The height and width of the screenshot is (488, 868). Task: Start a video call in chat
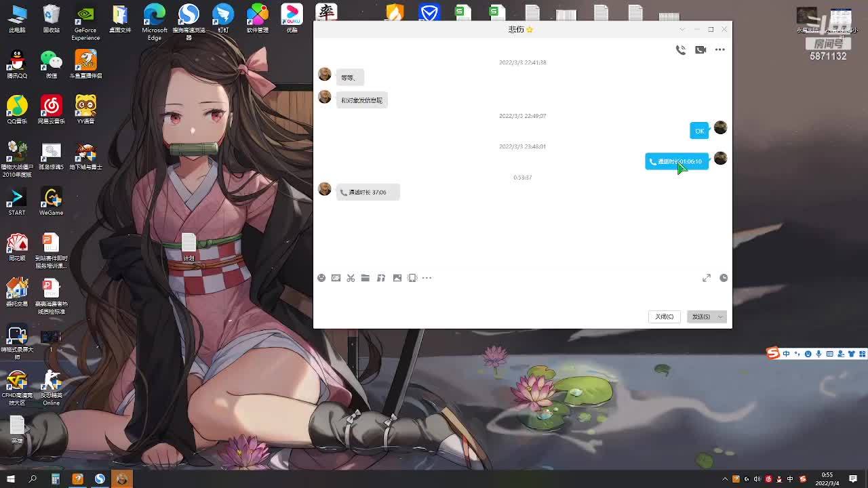pos(701,49)
